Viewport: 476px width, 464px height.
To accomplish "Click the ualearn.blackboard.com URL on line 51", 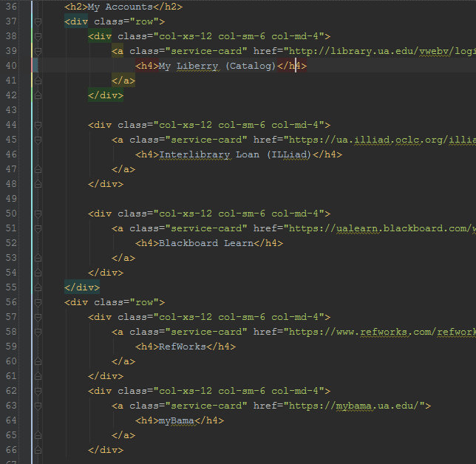I will click(382, 228).
